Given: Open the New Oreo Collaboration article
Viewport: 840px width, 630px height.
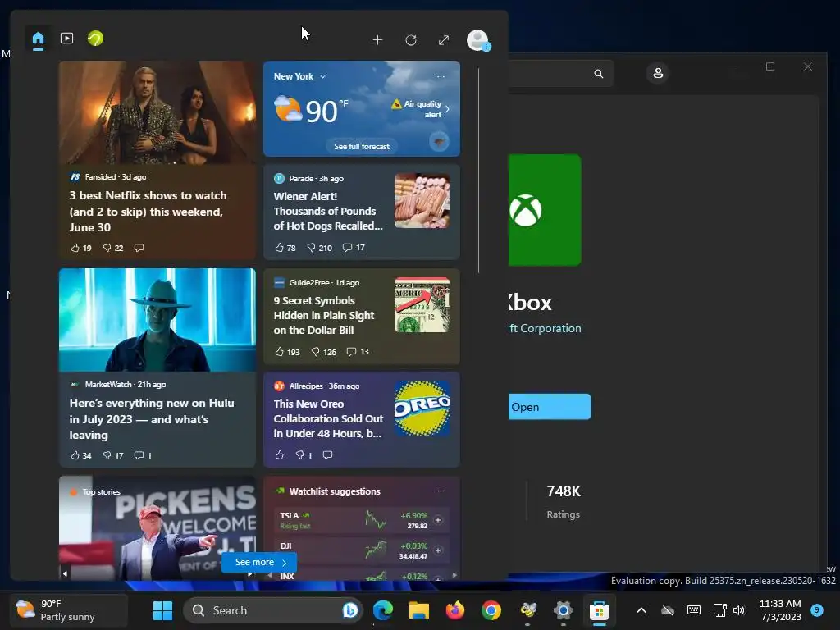Looking at the screenshot, I should (328, 419).
